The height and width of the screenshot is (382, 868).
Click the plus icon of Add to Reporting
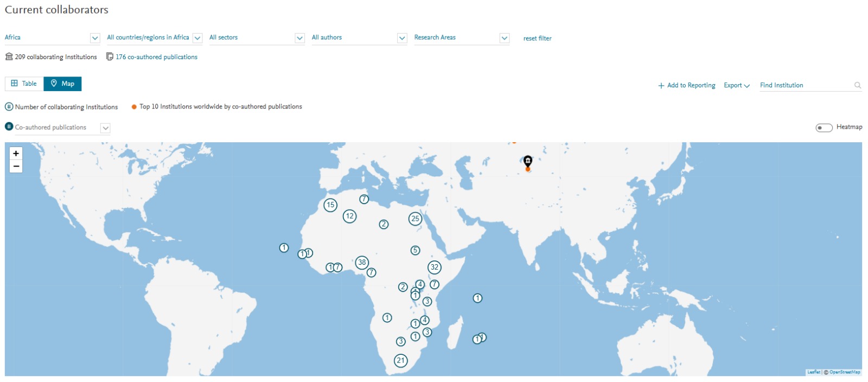[661, 86]
